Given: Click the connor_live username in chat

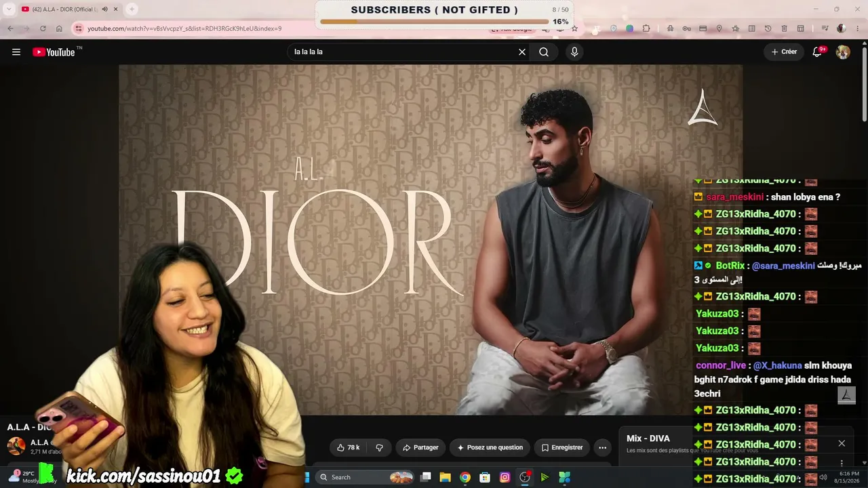Looking at the screenshot, I should click(720, 365).
